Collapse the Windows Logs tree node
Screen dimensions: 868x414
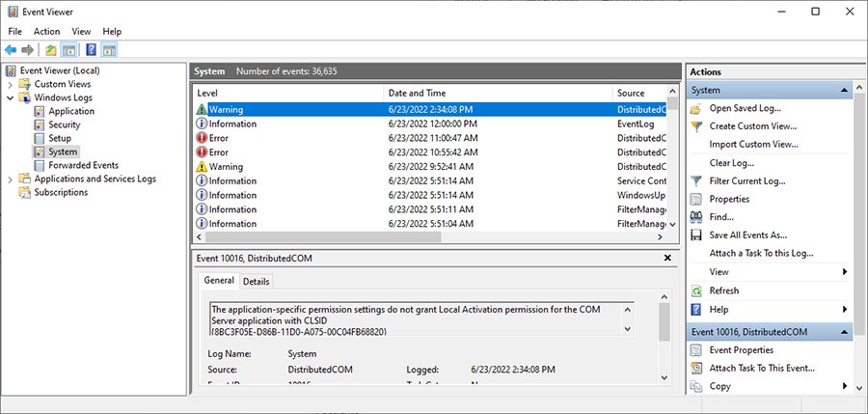[x=11, y=97]
